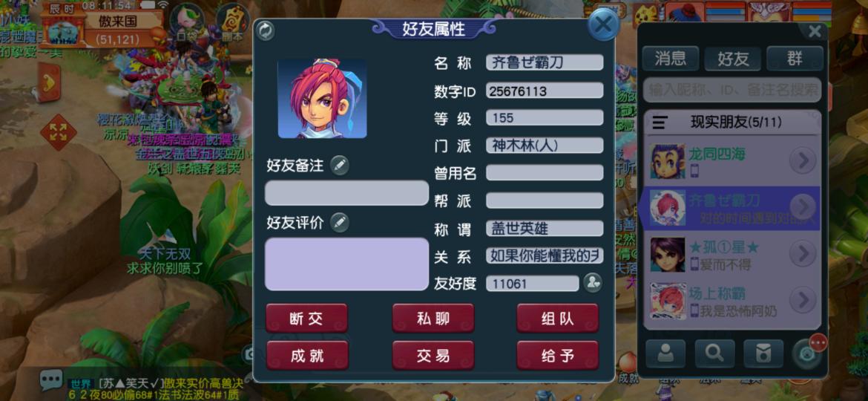Image resolution: width=868 pixels, height=401 pixels.
Task: Focus the nickname search input field
Action: tap(731, 90)
